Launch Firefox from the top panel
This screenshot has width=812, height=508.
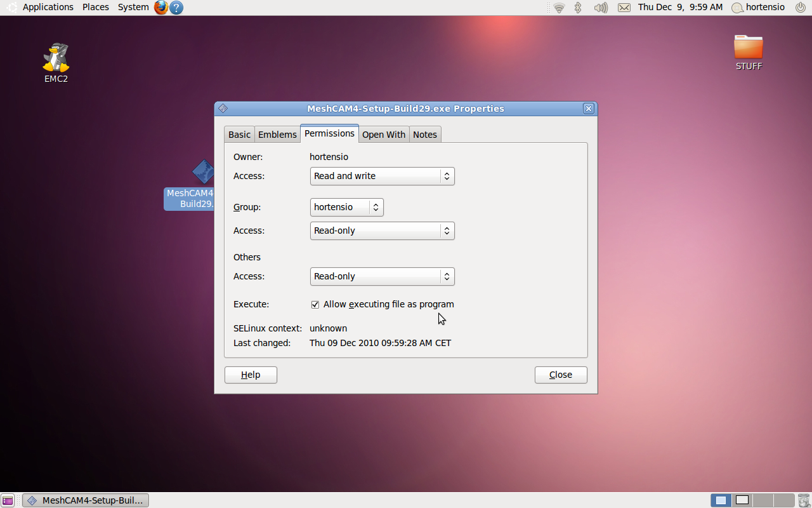pyautogui.click(x=161, y=8)
